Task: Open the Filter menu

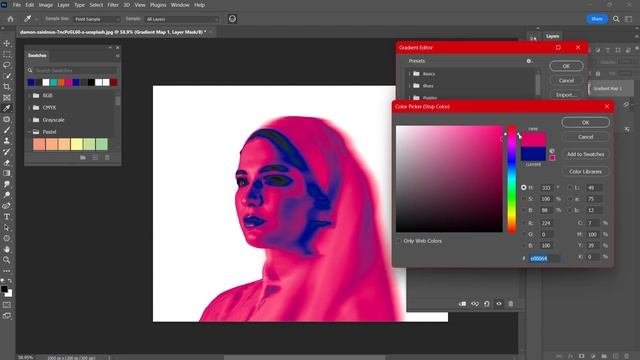Action: 113,5
